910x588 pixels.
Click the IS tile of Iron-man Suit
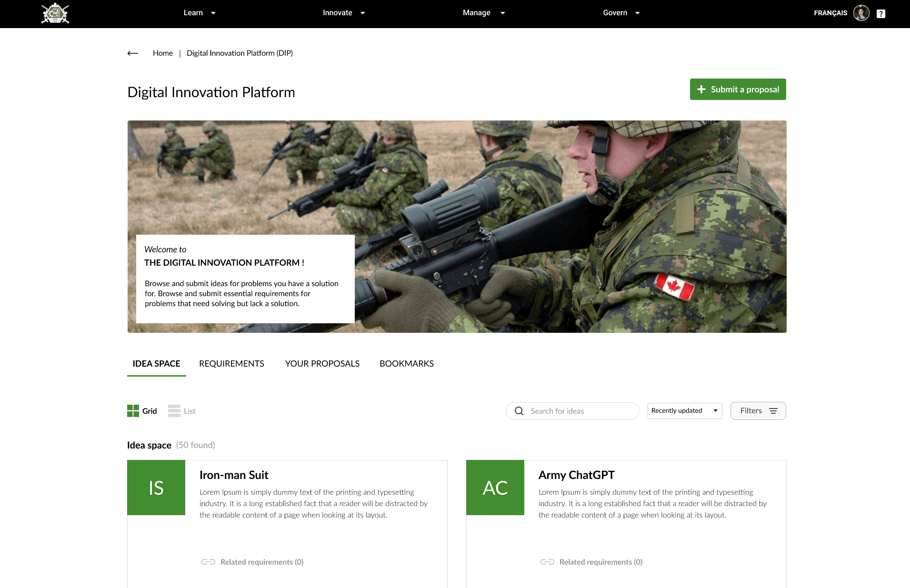point(156,488)
